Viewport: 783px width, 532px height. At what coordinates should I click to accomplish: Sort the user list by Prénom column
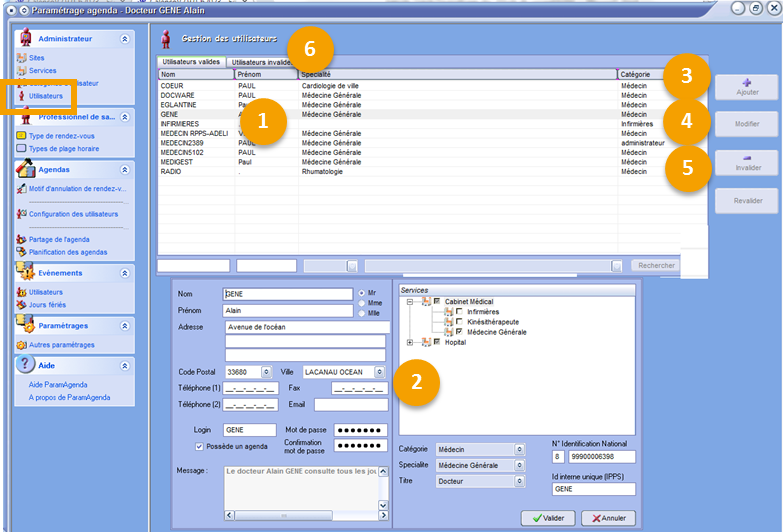pos(263,74)
